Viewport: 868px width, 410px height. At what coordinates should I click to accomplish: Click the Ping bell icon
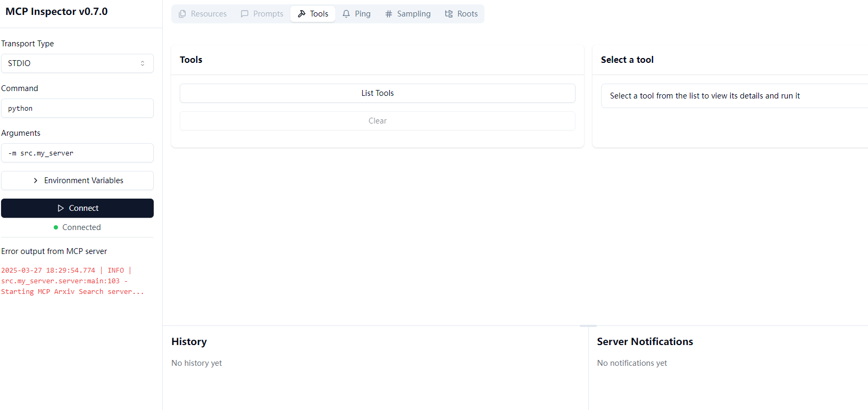tap(346, 14)
